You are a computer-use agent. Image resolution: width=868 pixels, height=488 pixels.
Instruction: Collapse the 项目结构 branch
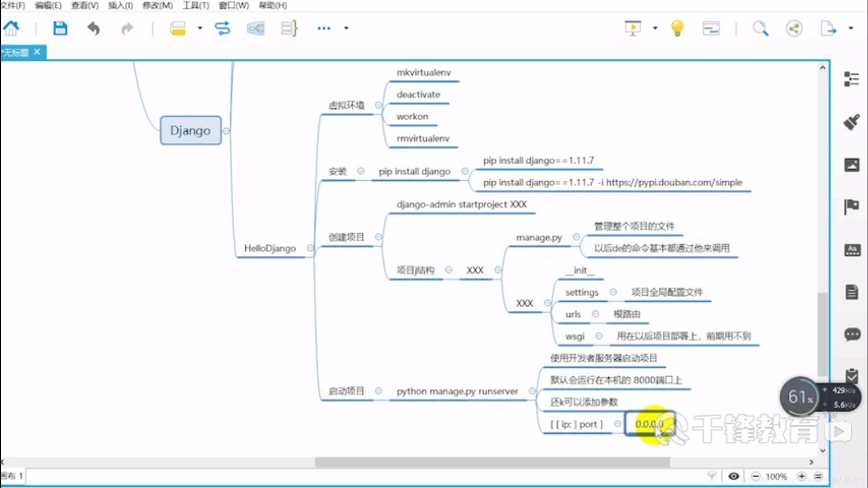448,270
